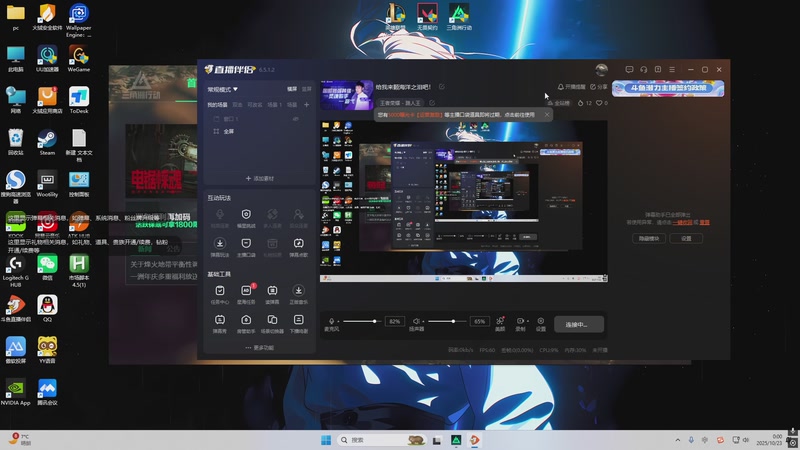
Task: Open the microphone device dropdown arrow
Action: tap(338, 321)
